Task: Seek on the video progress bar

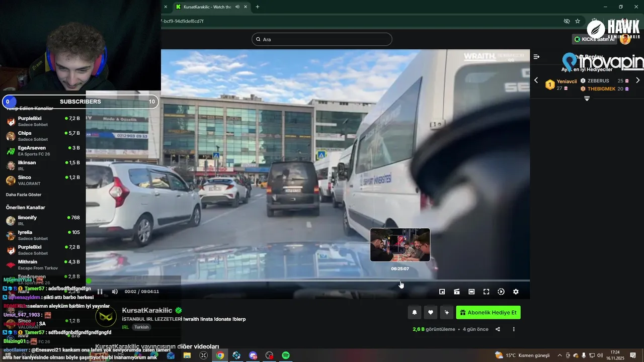Action: pyautogui.click(x=307, y=281)
